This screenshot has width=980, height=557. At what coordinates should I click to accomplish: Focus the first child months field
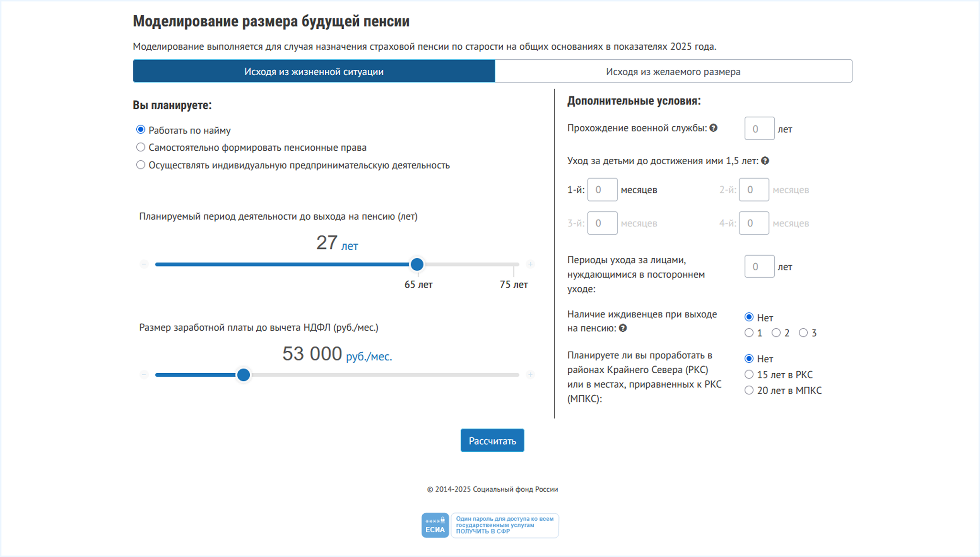602,190
